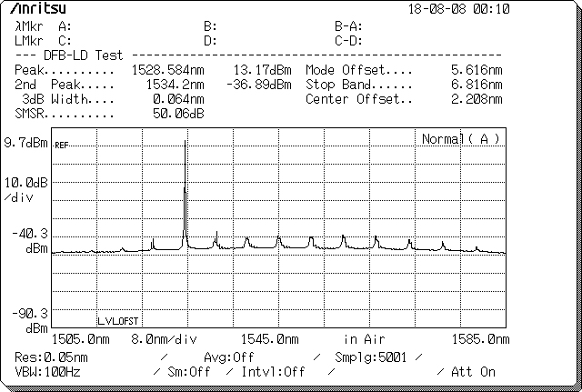The image size is (582, 392).
Task: Click the 9.7dBm reference level value
Action: (x=25, y=143)
